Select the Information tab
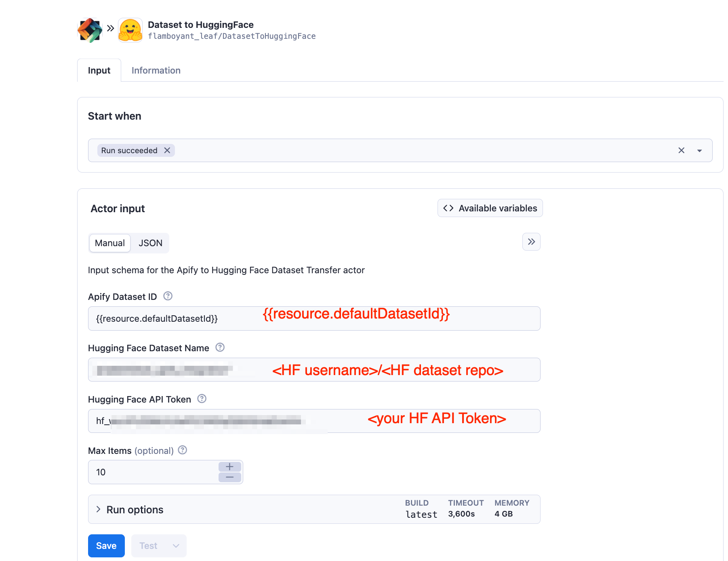 156,70
